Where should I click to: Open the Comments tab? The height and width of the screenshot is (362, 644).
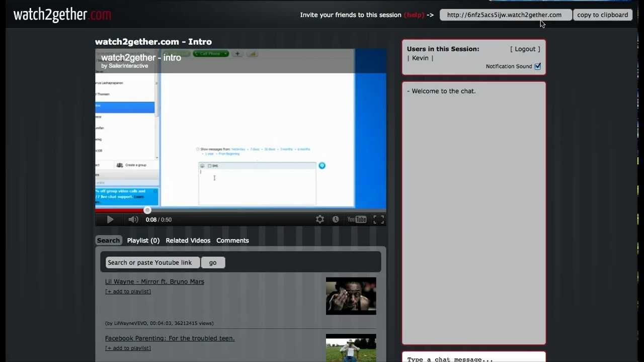pyautogui.click(x=232, y=240)
